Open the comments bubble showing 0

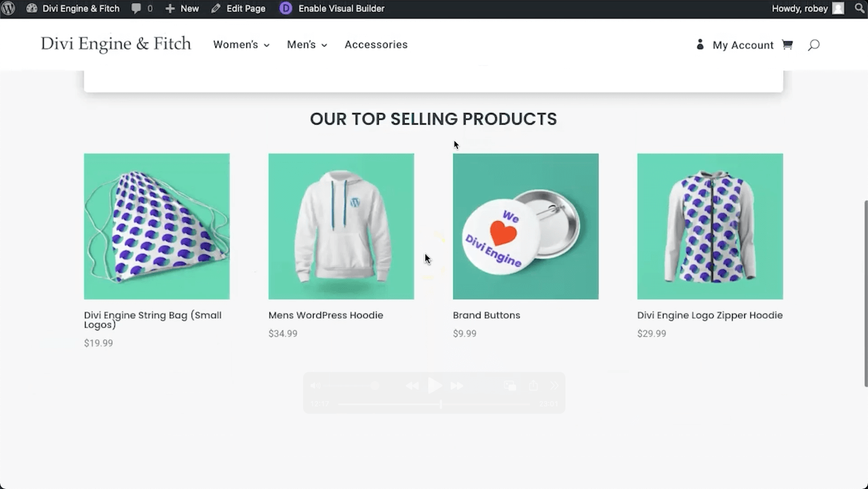point(142,9)
